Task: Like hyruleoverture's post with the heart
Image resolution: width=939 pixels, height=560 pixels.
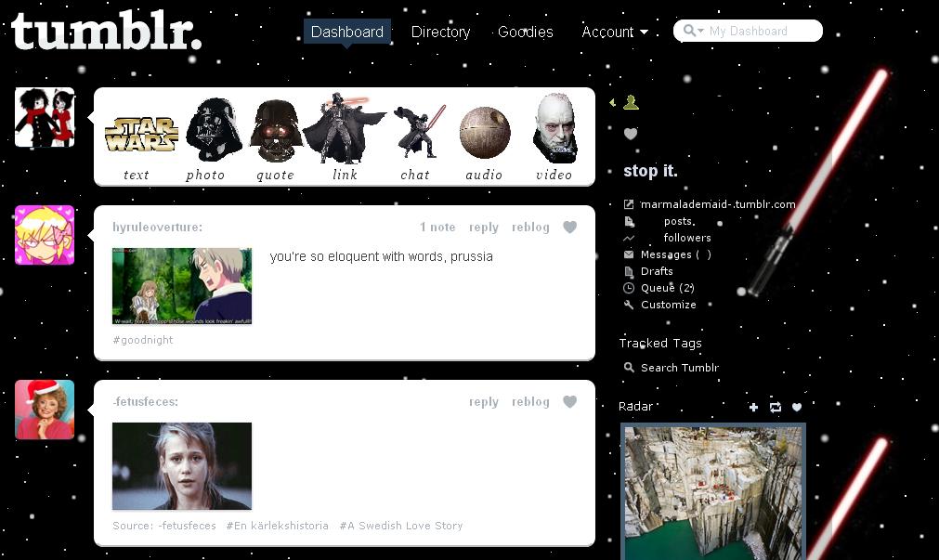Action: [x=569, y=227]
